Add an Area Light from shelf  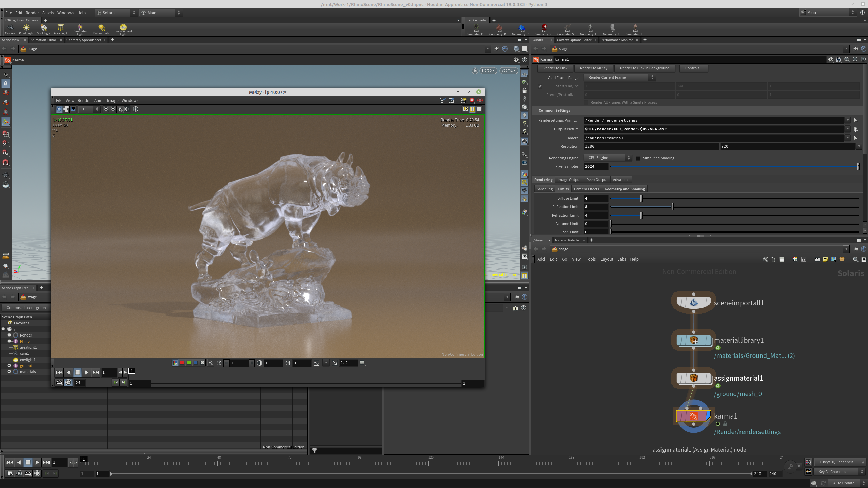[61, 29]
